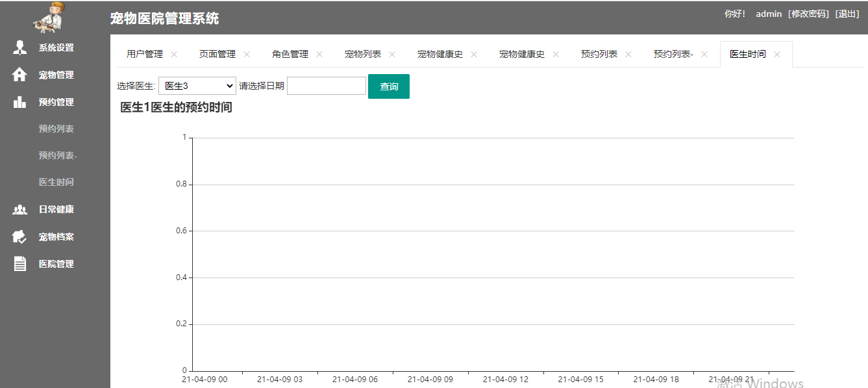Screen dimensions: 868x388
Task: Open 医生时间 in the sidebar
Action: pyautogui.click(x=56, y=182)
